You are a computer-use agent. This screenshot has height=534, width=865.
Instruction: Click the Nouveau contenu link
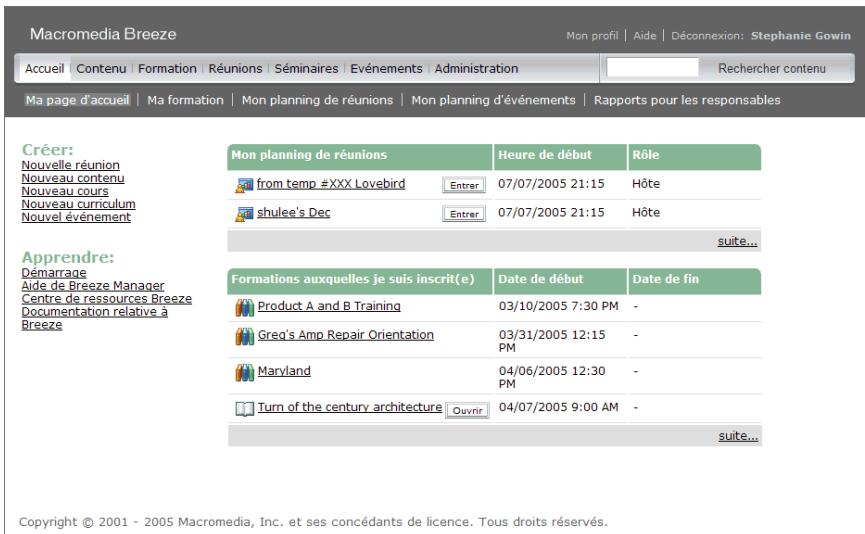[73, 178]
